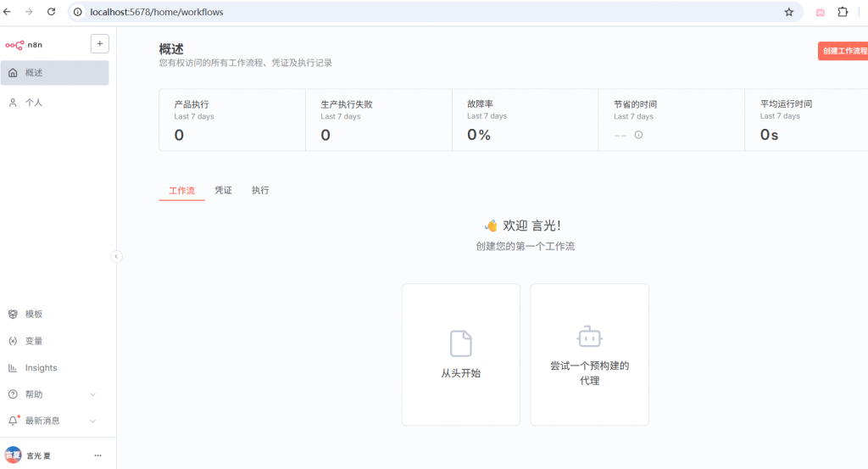Click the info icon under 节省的时间
This screenshot has height=469, width=868.
point(639,135)
